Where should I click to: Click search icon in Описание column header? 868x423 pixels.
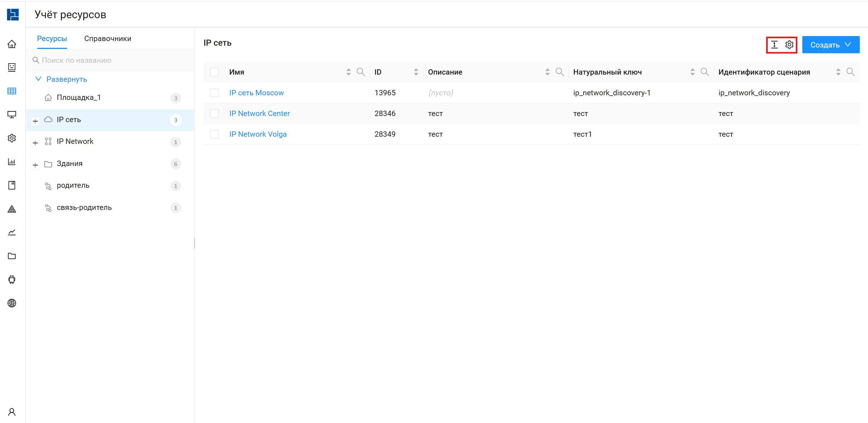point(560,72)
